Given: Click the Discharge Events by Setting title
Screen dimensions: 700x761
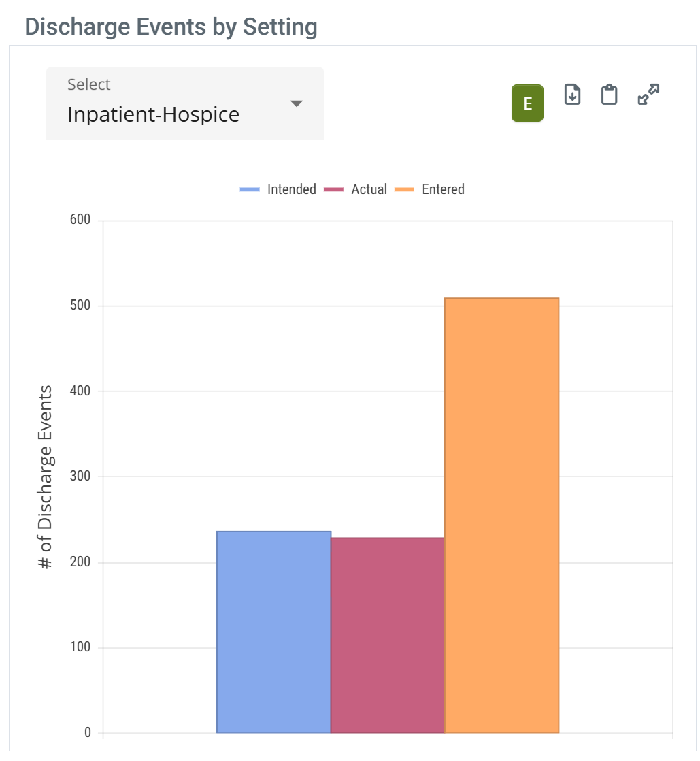Looking at the screenshot, I should [x=171, y=27].
